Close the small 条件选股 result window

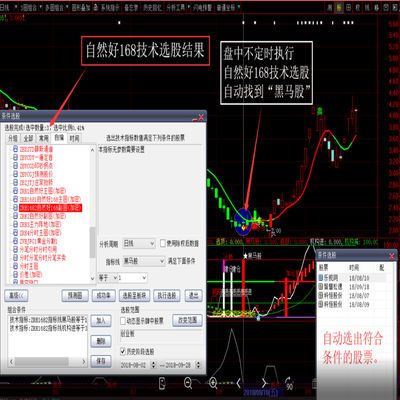click(392, 256)
